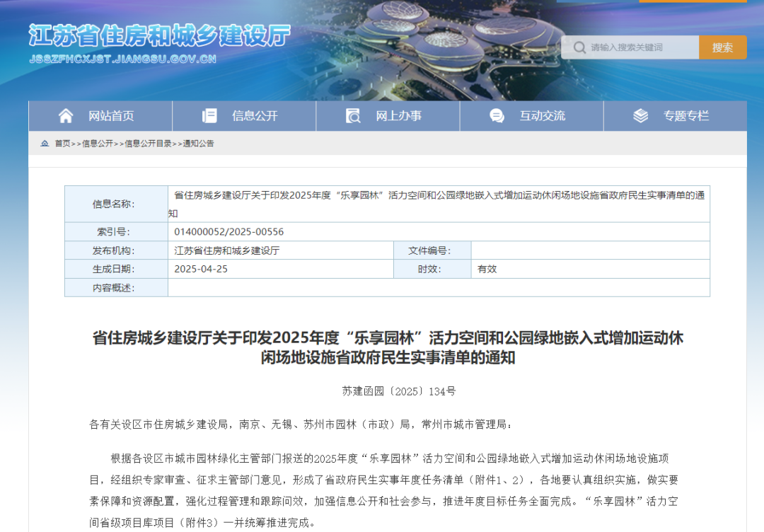Open the 信息公开目录 breadcrumb link
Image resolution: width=764 pixels, height=532 pixels.
(x=148, y=144)
